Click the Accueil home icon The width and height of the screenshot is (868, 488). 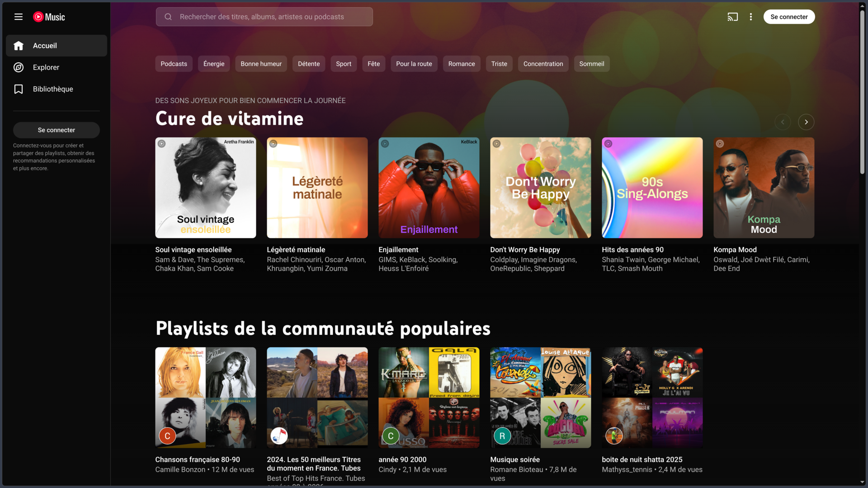(x=19, y=46)
